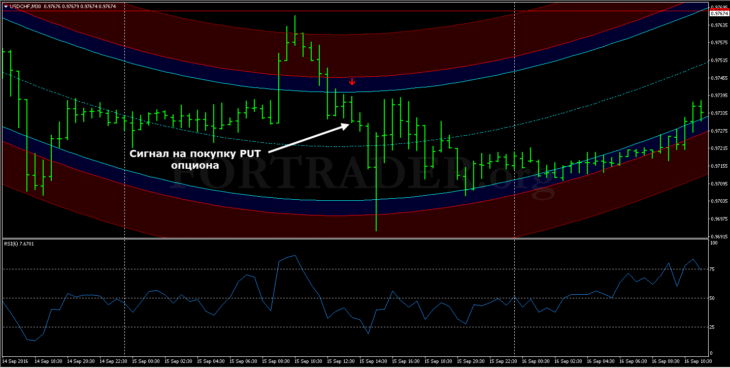
Task: Click the current price tag 0.97674
Action: 720,14
